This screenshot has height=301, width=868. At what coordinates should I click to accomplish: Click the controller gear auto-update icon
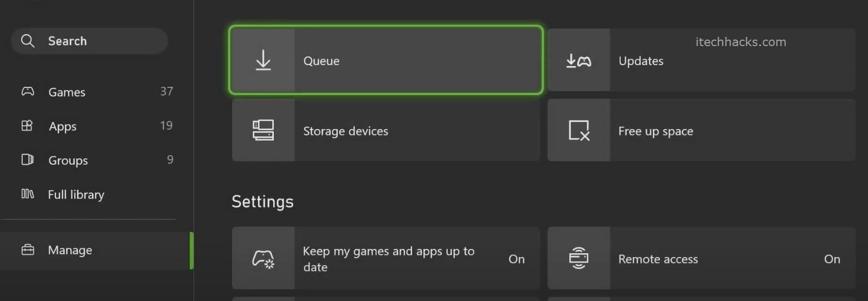click(x=263, y=259)
